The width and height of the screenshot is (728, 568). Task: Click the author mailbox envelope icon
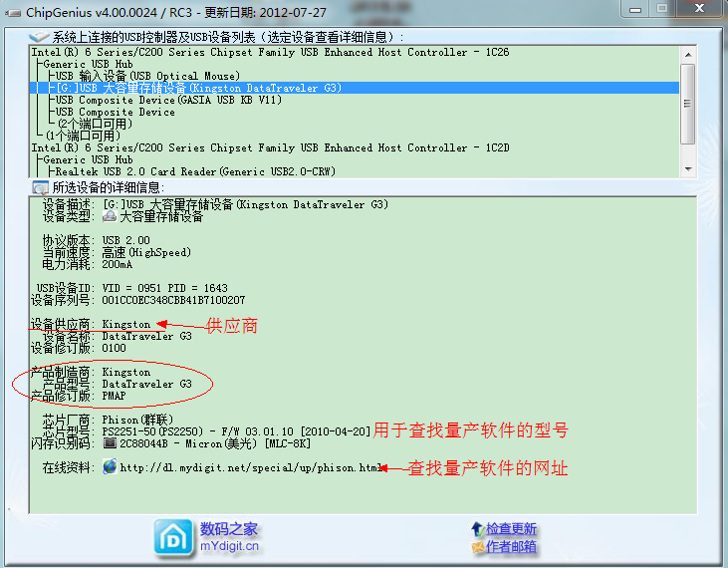coord(478,547)
